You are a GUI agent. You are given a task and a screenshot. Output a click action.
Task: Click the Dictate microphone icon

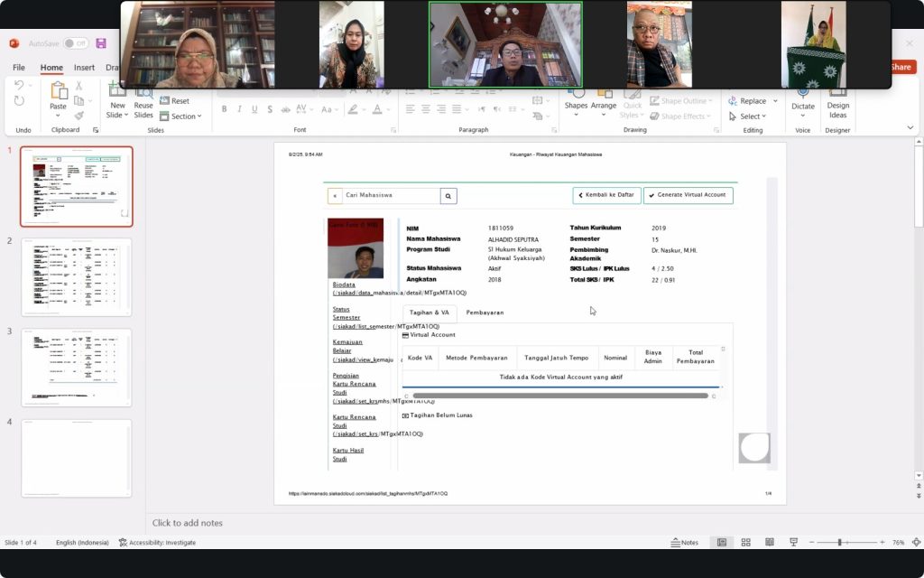coord(802,93)
